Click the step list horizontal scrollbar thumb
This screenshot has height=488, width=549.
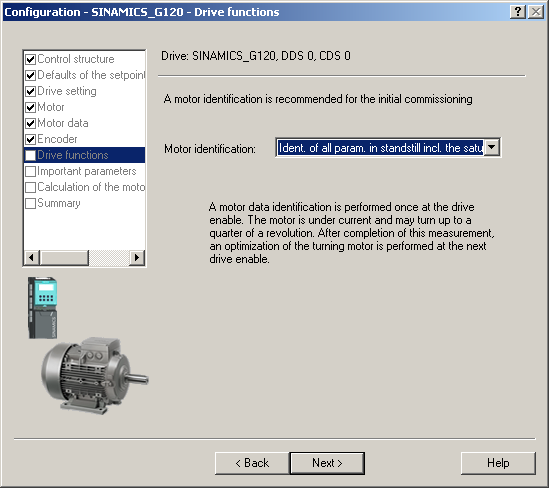pos(64,258)
